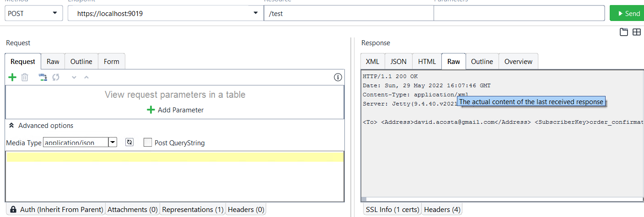Click the extract parameters from URL icon
Screen dimensions: 644x217
pyautogui.click(x=43, y=77)
